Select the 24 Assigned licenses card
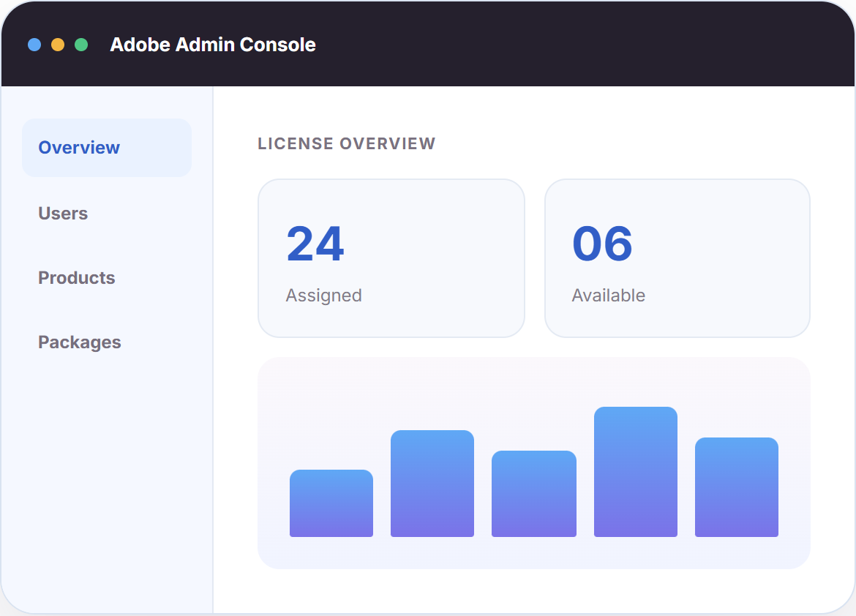Viewport: 856px width, 616px height. pos(391,258)
